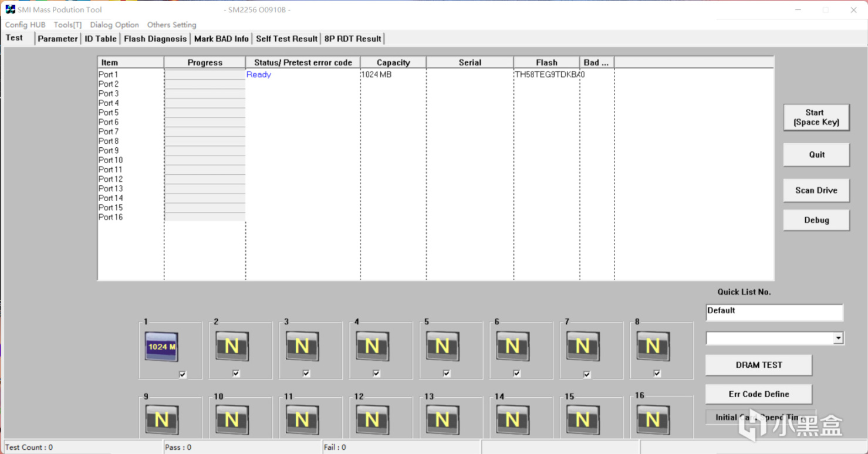This screenshot has height=454, width=868.
Task: Click the blue Ready status text
Action: (259, 74)
